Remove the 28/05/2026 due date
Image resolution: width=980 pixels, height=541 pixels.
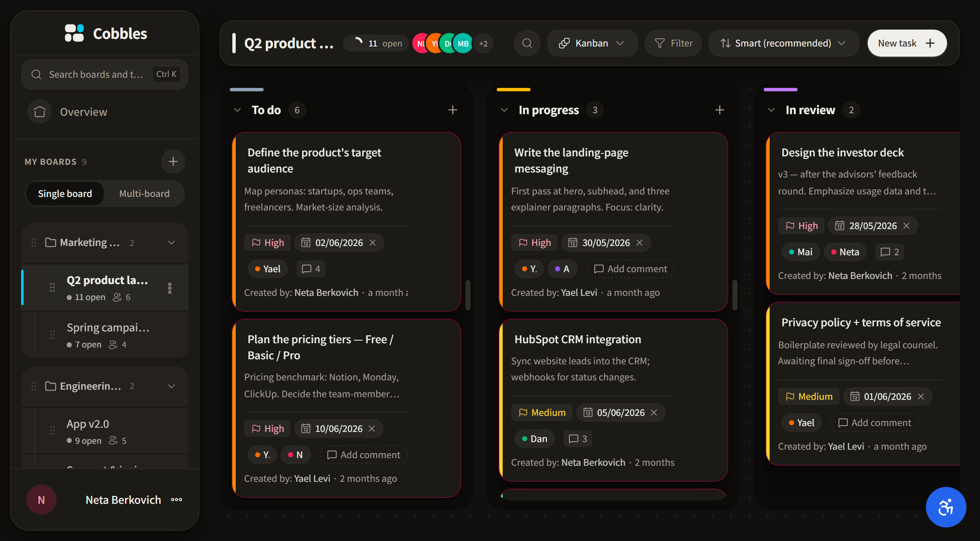click(906, 226)
